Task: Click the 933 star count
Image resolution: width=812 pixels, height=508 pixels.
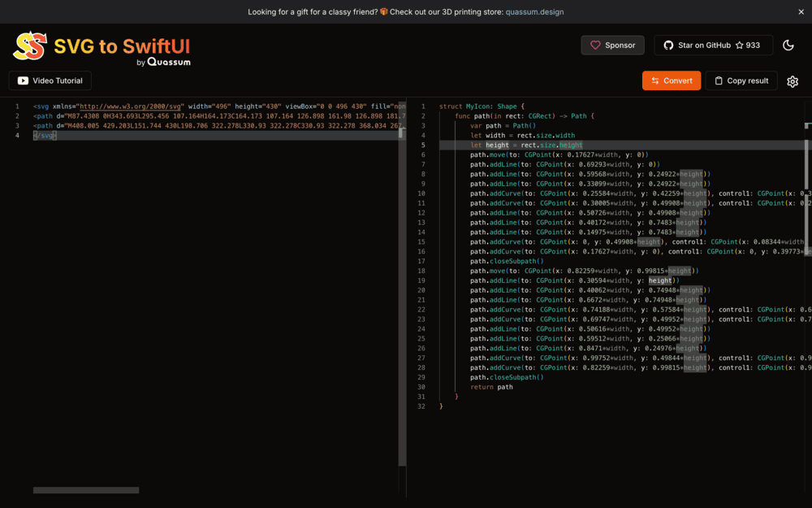Action: 753,45
